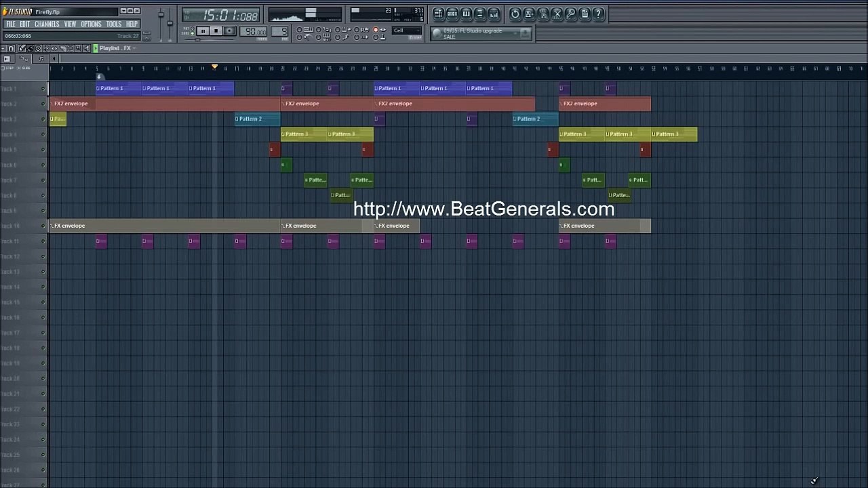Open first Pattern 1 clip menu on Track 1
The width and height of the screenshot is (868, 488).
click(98, 88)
